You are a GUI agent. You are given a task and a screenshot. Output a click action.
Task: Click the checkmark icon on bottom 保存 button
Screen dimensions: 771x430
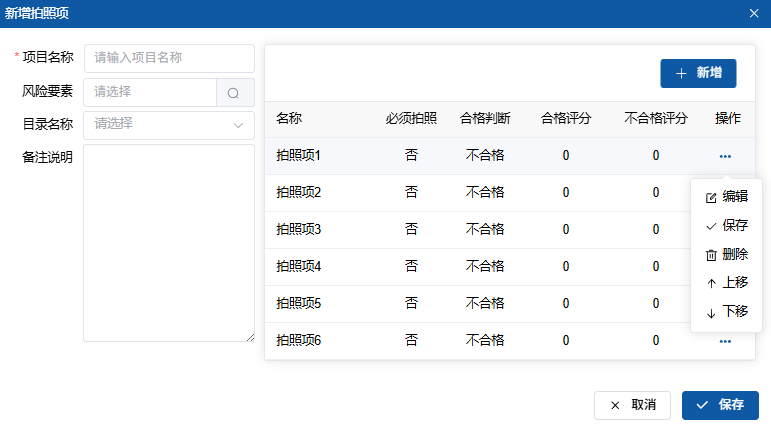pyautogui.click(x=702, y=405)
